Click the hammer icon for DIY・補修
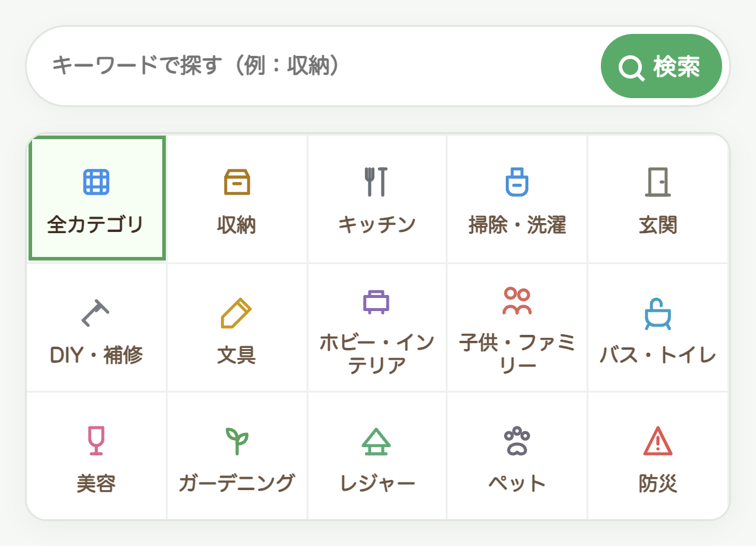The height and width of the screenshot is (546, 756). [96, 313]
